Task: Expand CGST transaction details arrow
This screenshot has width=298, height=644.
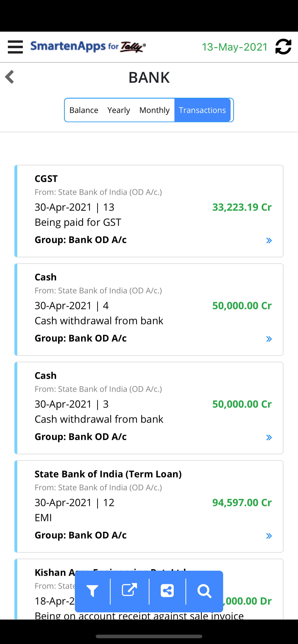Action: coord(269,241)
